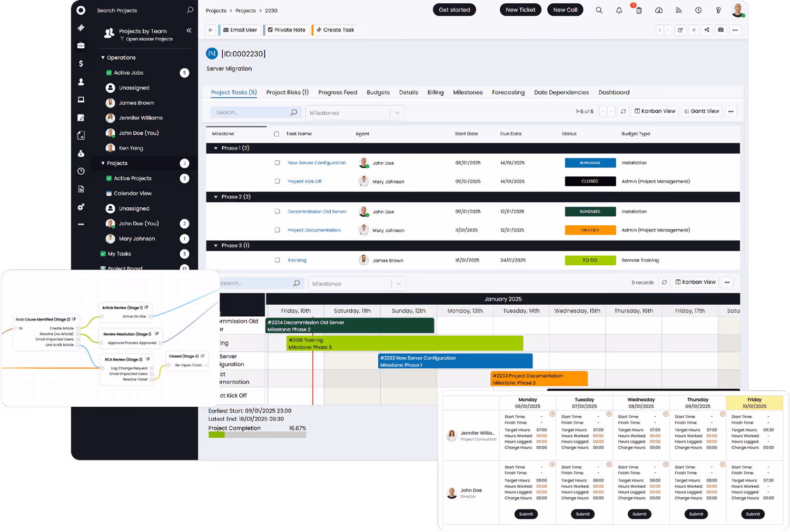Click the briefcase icon in project toolbar
This screenshot has height=532, width=790.
(720, 30)
